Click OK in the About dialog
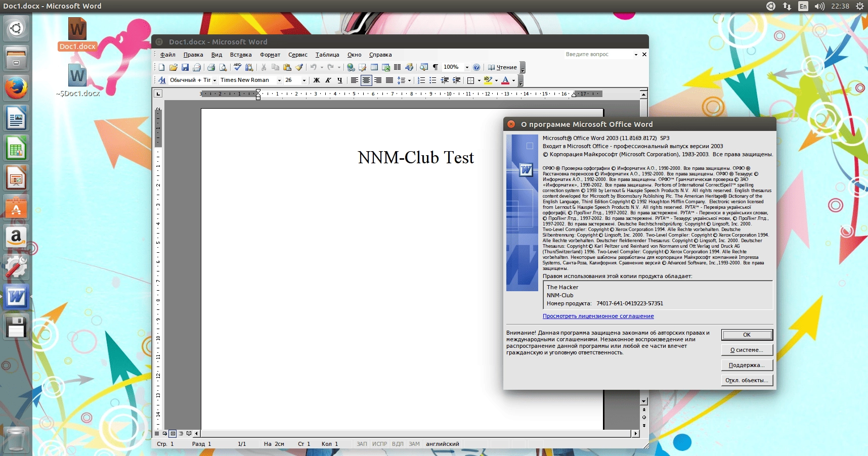The image size is (868, 456). pos(747,335)
